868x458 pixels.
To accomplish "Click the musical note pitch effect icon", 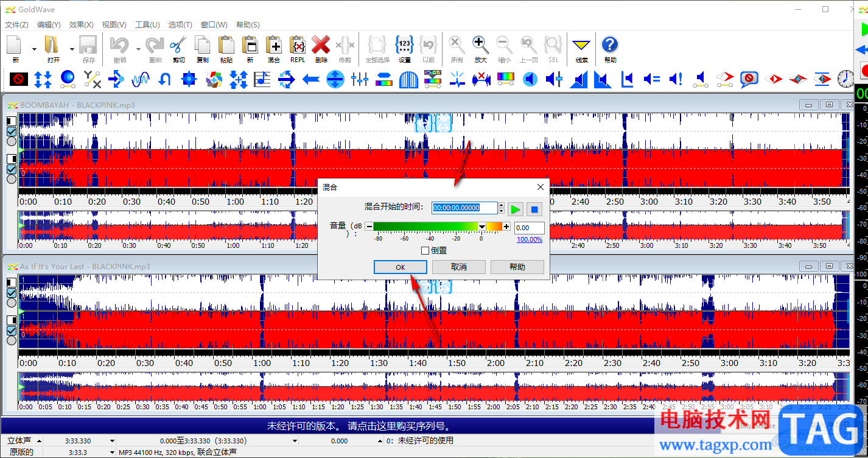I will 262,79.
